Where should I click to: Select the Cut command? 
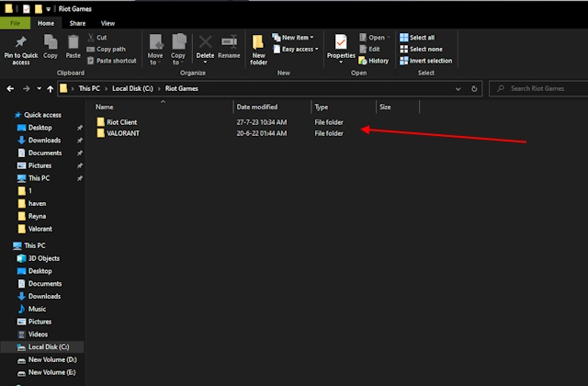coord(97,38)
